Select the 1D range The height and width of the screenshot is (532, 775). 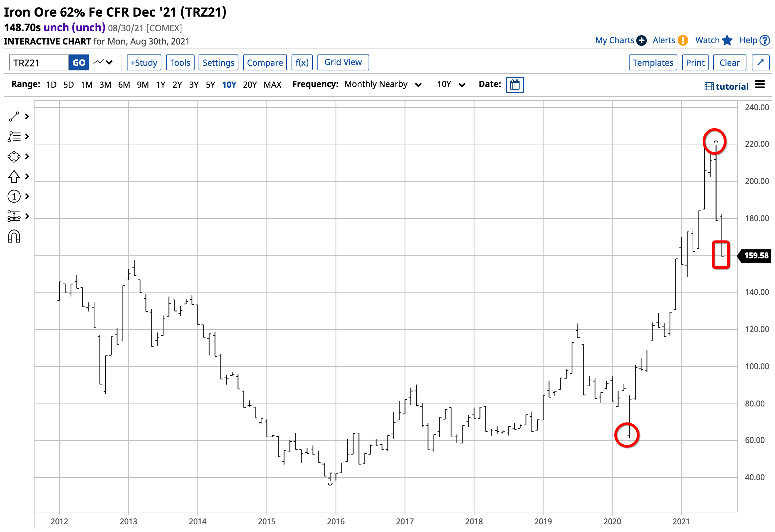tap(51, 85)
